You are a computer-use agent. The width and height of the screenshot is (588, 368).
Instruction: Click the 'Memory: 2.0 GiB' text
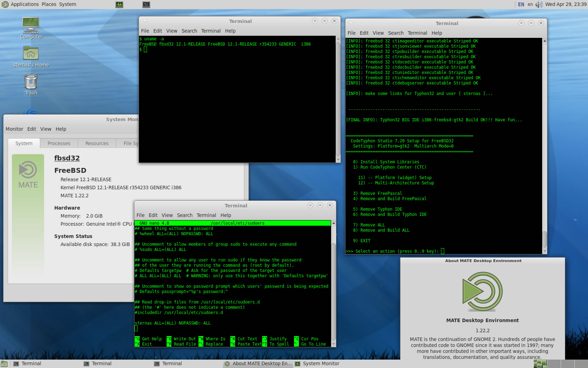point(82,216)
